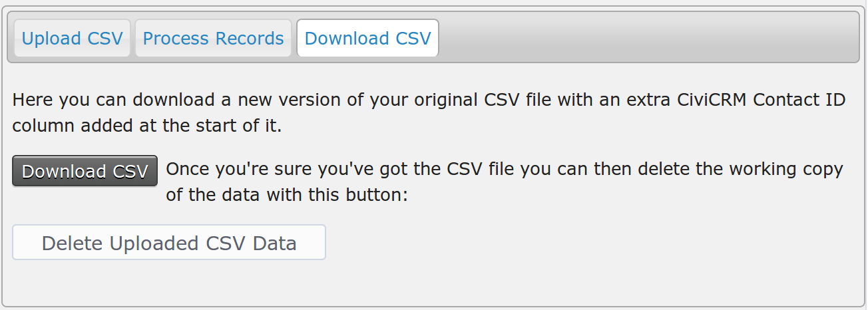868x310 pixels.
Task: Remove uploaded CSV data using the wide button
Action: tap(169, 242)
